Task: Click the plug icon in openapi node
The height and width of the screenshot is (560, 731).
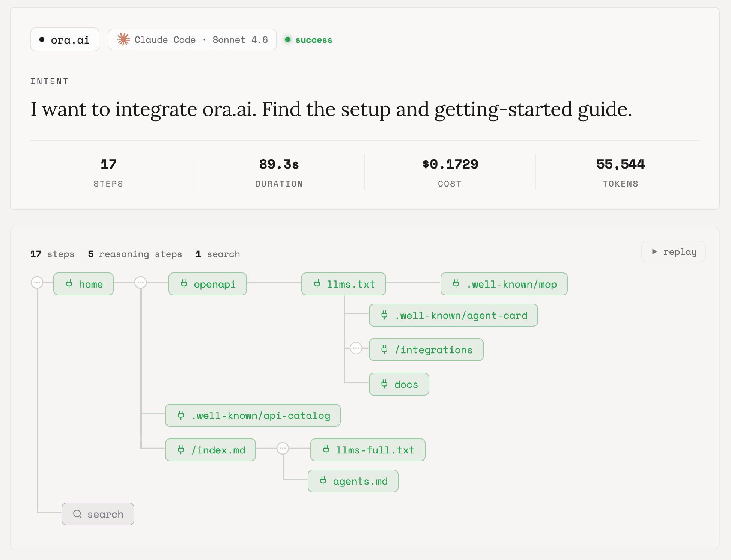Action: [184, 284]
